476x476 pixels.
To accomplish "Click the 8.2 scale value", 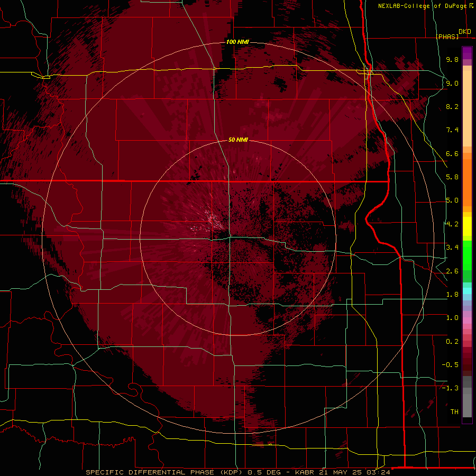I will [452, 106].
